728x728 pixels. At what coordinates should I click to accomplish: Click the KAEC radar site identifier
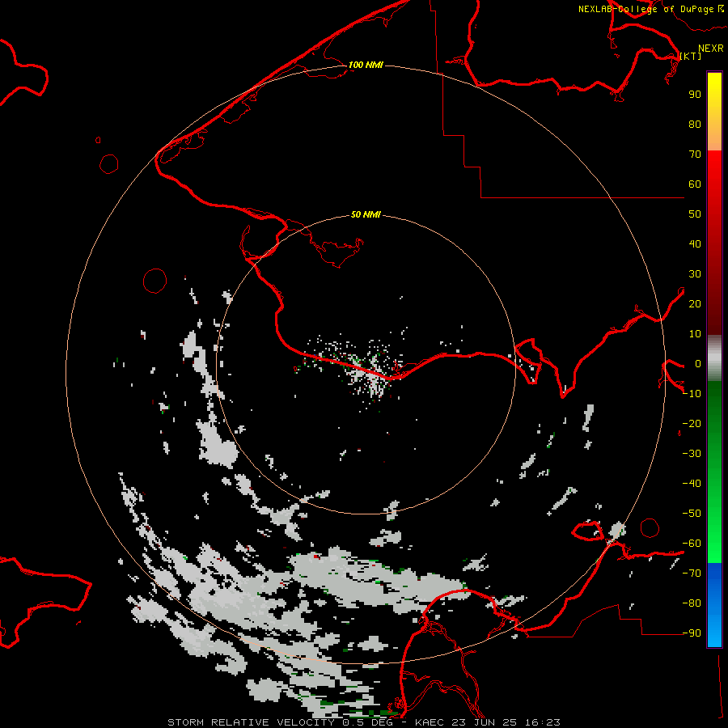(x=430, y=722)
